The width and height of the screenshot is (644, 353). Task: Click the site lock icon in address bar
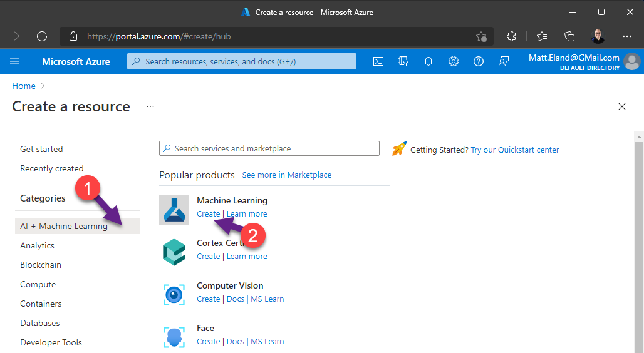73,36
